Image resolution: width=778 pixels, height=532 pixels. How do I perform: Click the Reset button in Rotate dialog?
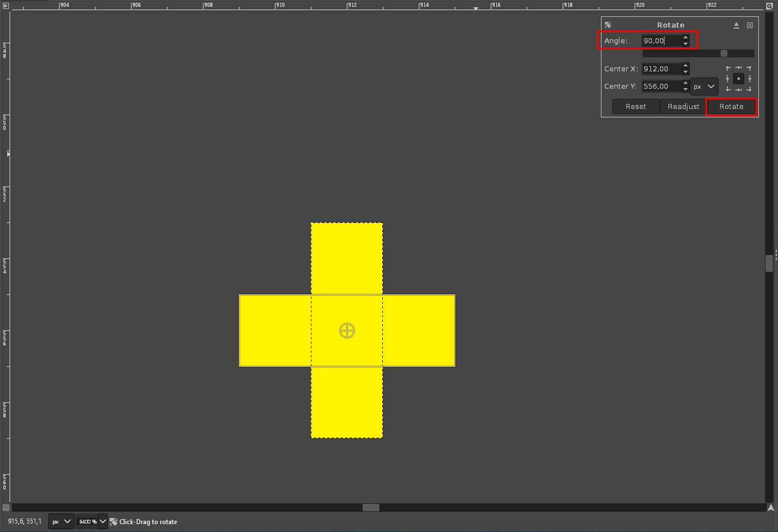(636, 106)
